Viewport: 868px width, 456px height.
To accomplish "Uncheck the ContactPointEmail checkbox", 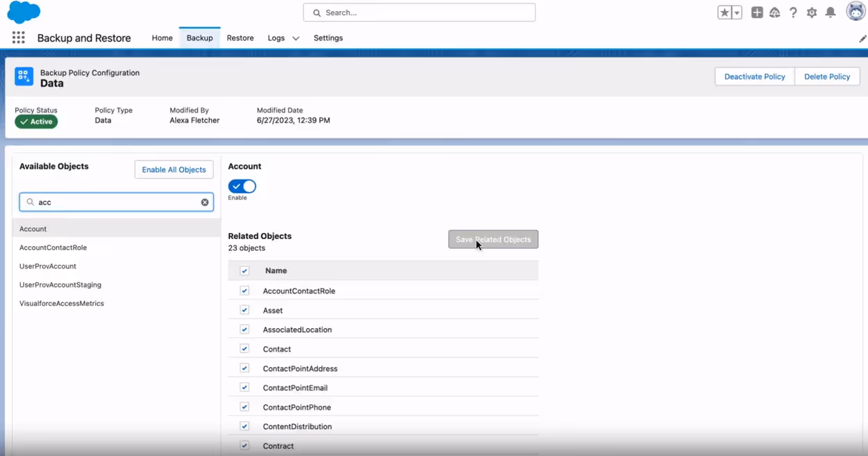I will (244, 388).
